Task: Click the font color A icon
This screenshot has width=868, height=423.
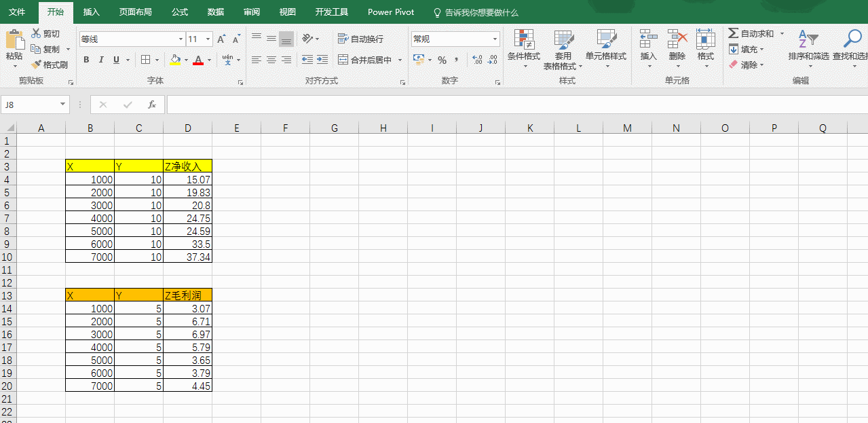Action: tap(198, 60)
